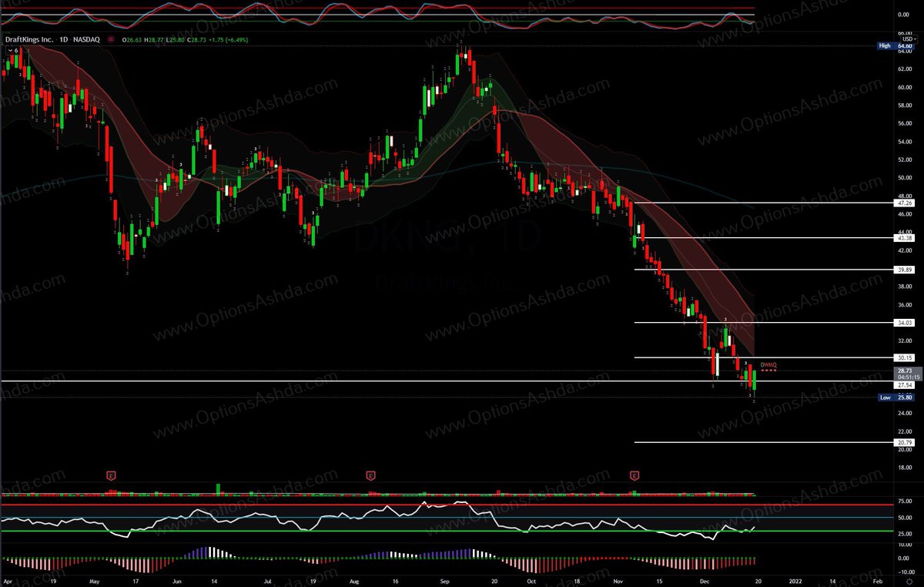Click the 75.00 RSI scale label
The height and width of the screenshot is (587, 924).
[905, 501]
